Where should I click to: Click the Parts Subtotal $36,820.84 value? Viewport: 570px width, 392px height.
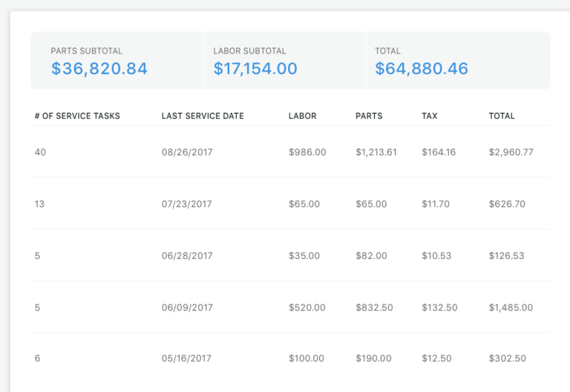[x=99, y=69]
